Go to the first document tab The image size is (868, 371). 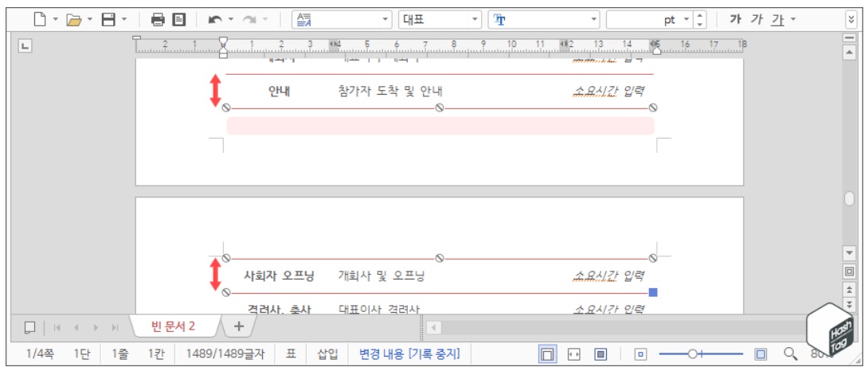[x=57, y=327]
